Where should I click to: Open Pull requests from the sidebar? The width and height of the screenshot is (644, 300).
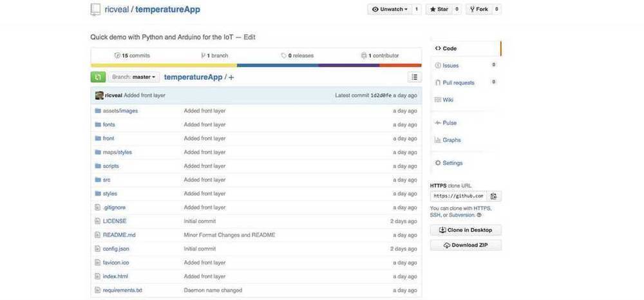click(458, 82)
